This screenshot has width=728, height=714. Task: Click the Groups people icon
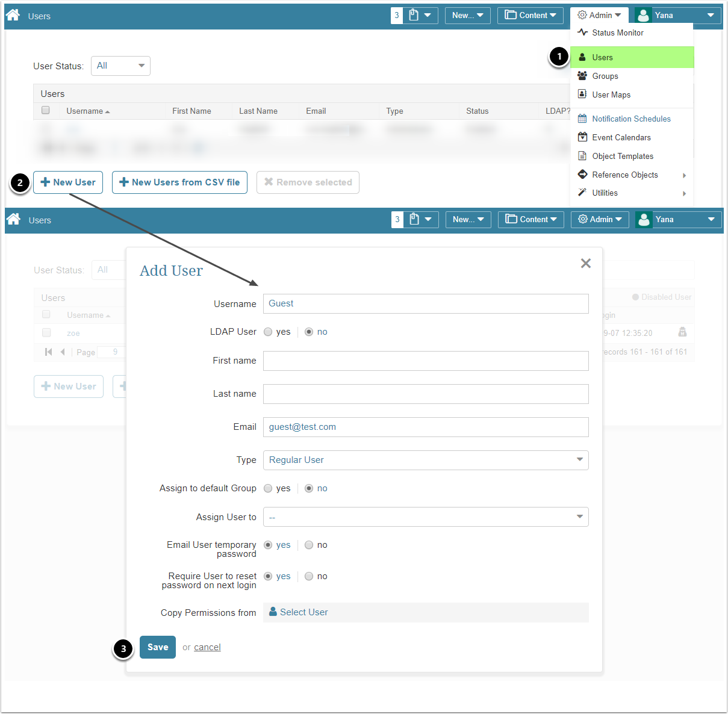(582, 76)
